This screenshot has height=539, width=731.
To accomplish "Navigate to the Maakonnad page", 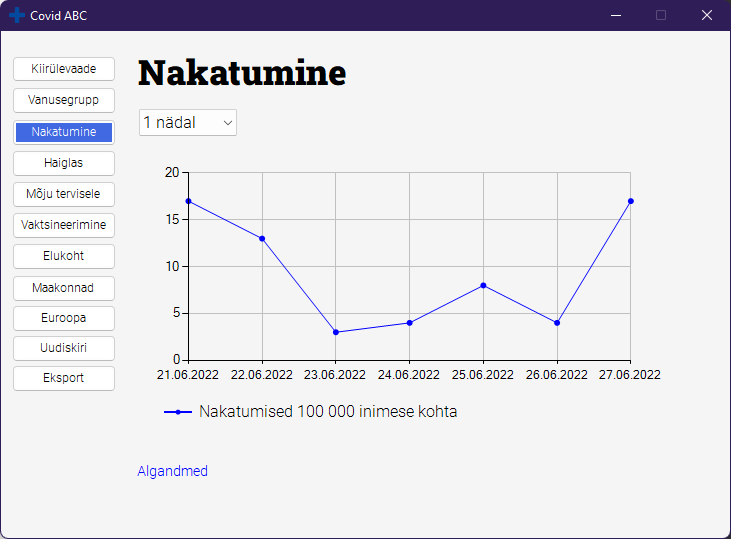I will click(x=64, y=288).
